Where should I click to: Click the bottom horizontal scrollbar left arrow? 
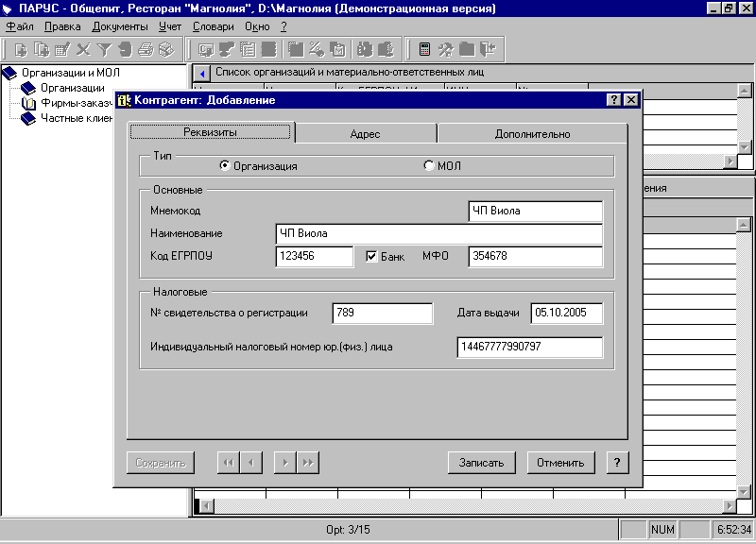(207, 506)
